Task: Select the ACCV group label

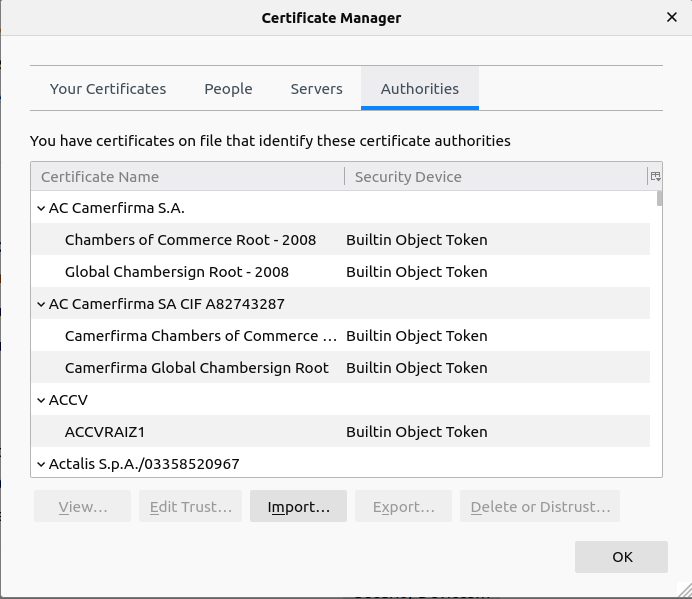Action: coord(68,400)
